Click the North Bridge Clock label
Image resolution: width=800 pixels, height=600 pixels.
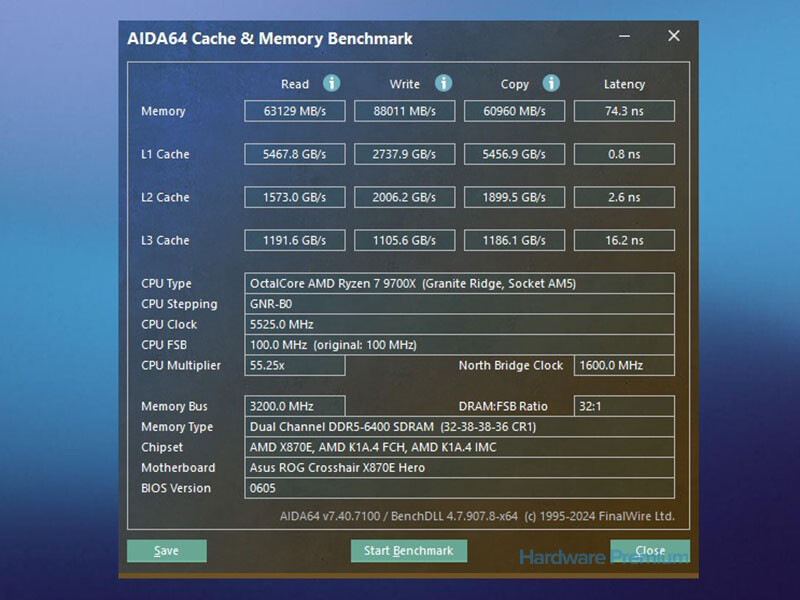(x=511, y=365)
